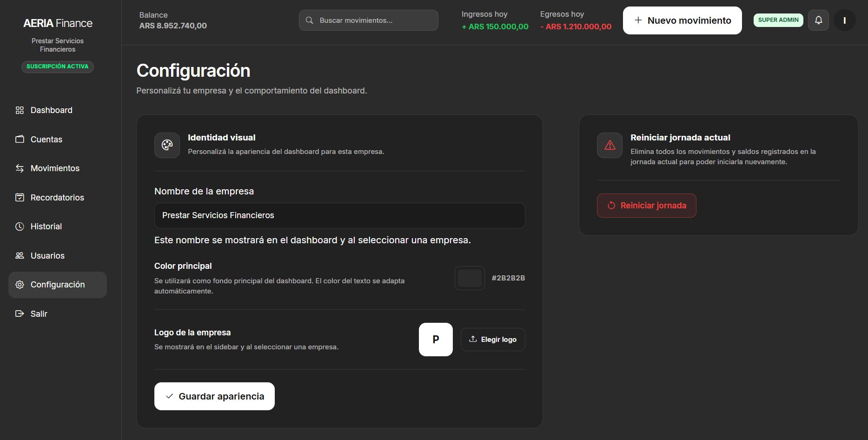This screenshot has width=868, height=440.
Task: Click the expenses value - ARS 1.210.000,00
Action: (576, 27)
